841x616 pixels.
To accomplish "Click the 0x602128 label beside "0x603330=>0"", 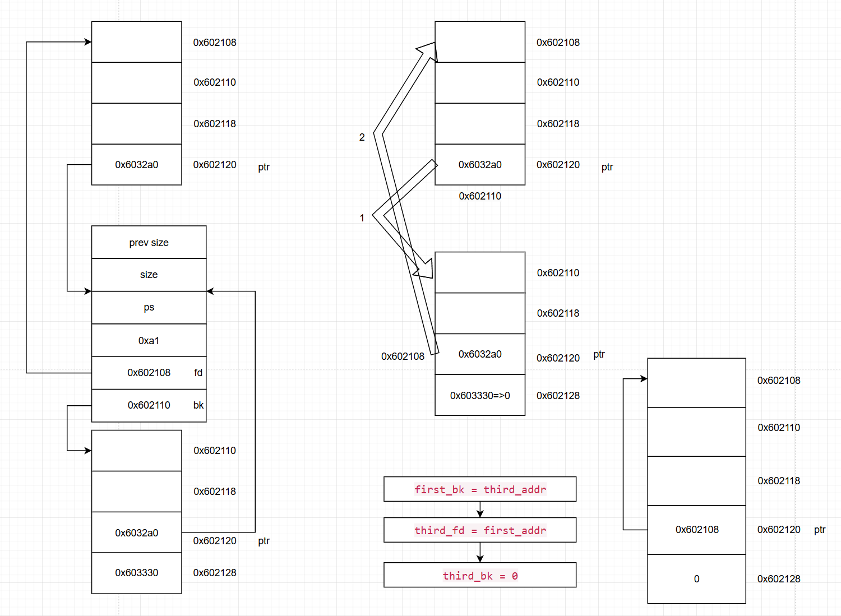I will point(558,396).
